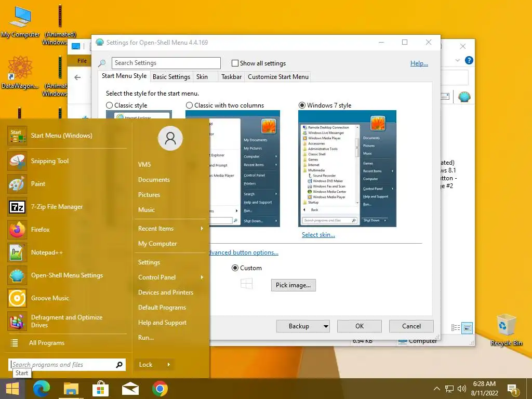The height and width of the screenshot is (399, 532).
Task: Select the Custom button image option
Action: coord(235,268)
